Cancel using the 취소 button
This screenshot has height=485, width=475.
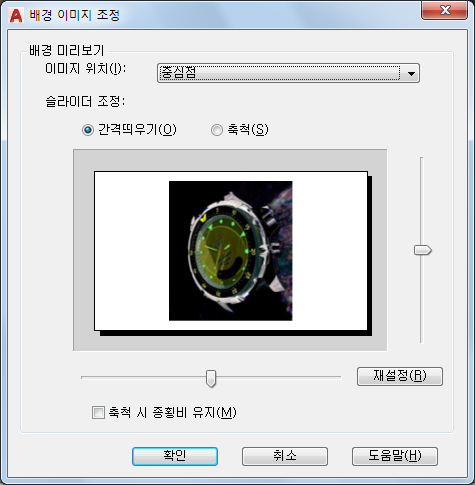[x=285, y=456]
